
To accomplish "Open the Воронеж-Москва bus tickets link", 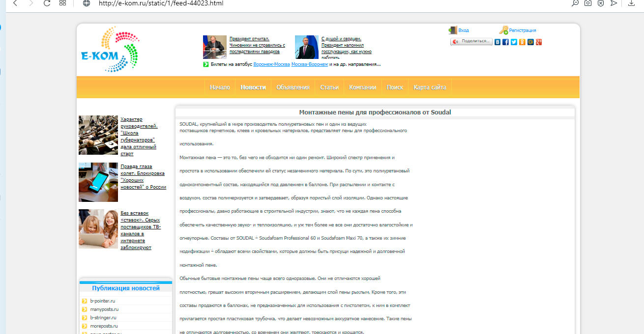I will (x=271, y=64).
